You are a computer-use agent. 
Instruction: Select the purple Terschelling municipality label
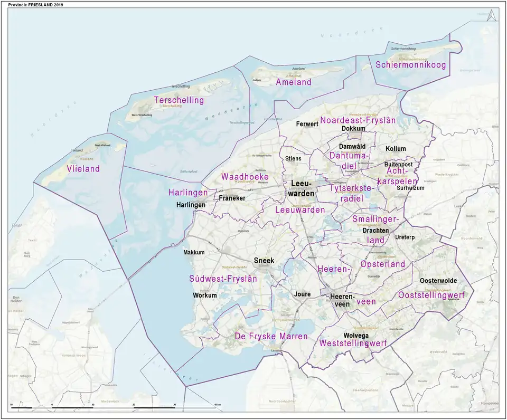tap(179, 100)
